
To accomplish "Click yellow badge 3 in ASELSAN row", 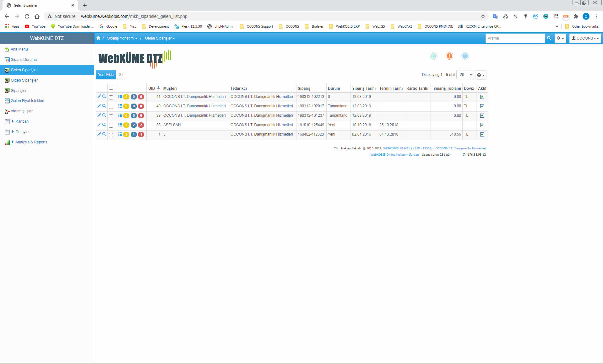I will [126, 125].
